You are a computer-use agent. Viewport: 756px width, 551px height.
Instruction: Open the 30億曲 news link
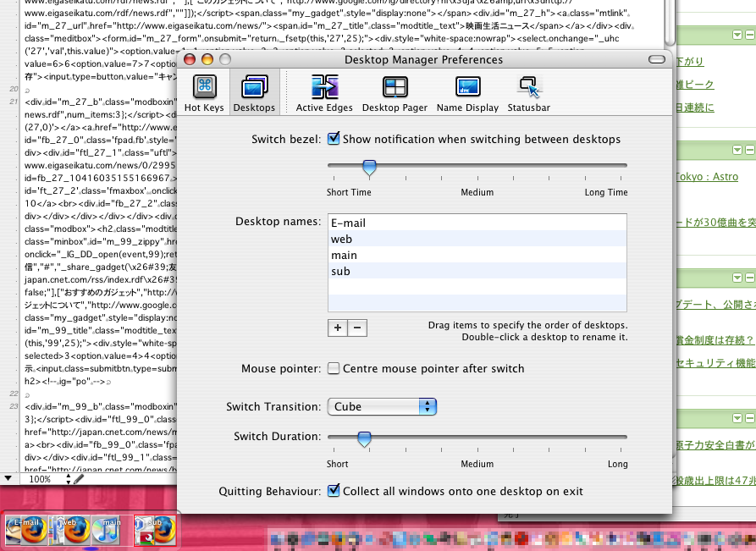pos(715,223)
